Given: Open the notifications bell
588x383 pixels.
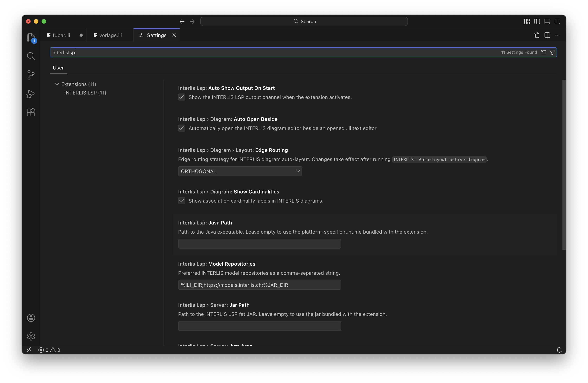Looking at the screenshot, I should coord(559,350).
